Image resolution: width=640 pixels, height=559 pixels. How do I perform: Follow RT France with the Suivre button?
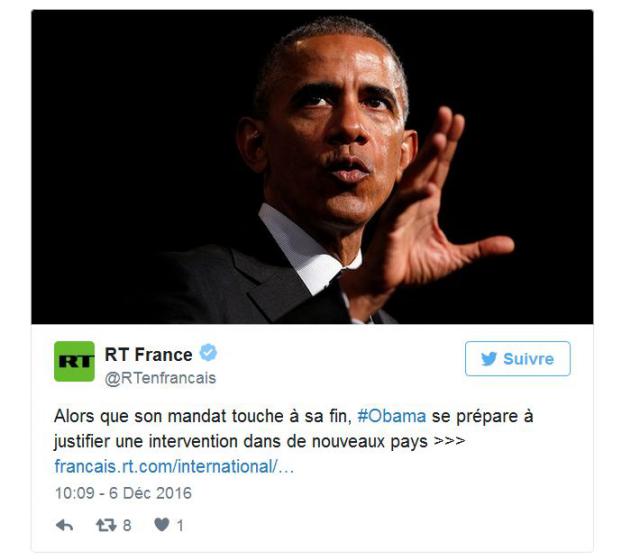click(x=518, y=359)
